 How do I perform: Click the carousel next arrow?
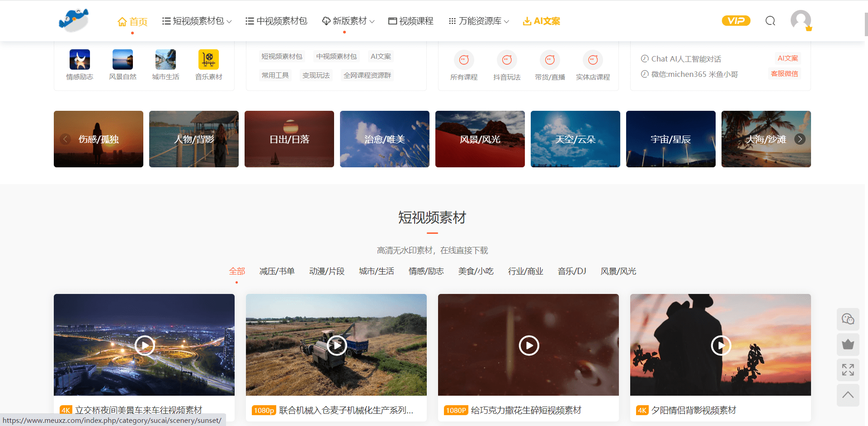[800, 139]
